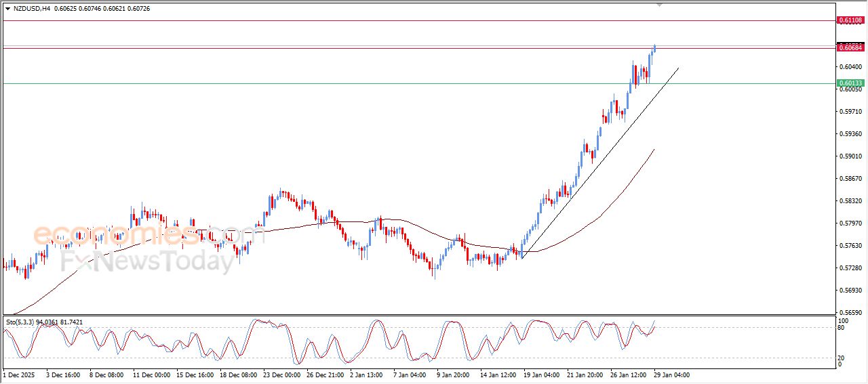
Task: Click the stochastic 80 level axis label
Action: click(843, 328)
